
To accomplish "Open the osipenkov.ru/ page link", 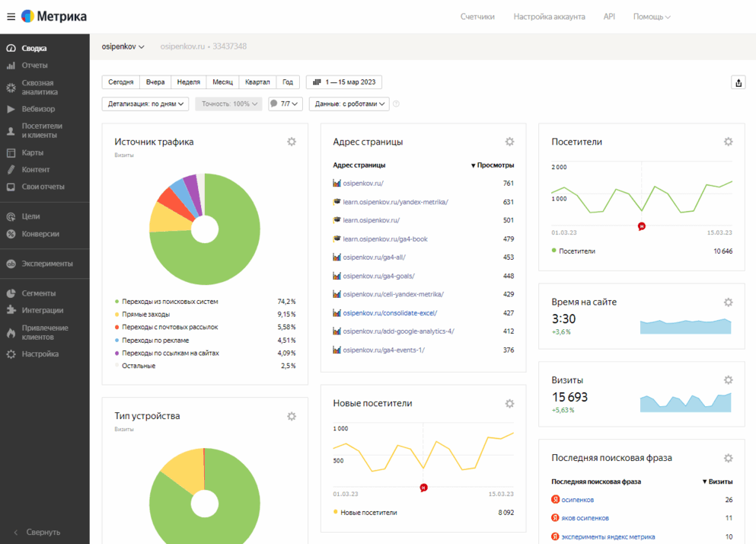I will (x=363, y=184).
